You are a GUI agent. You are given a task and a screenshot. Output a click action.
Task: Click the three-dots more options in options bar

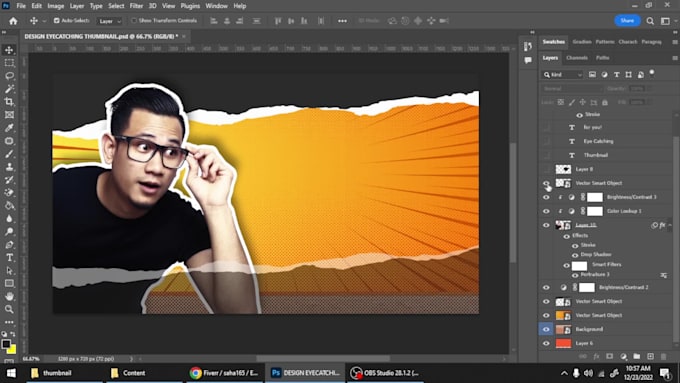(x=342, y=21)
